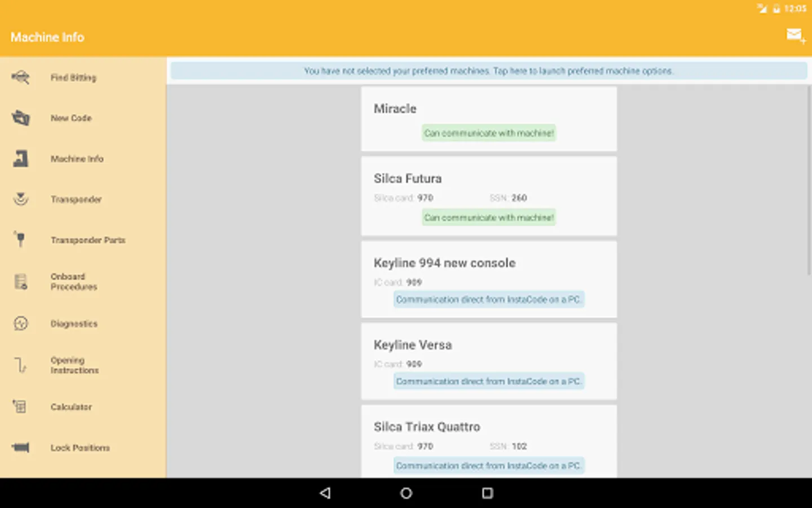Tap Keyline Versa IC card 909 value
The width and height of the screenshot is (812, 508).
click(x=414, y=364)
